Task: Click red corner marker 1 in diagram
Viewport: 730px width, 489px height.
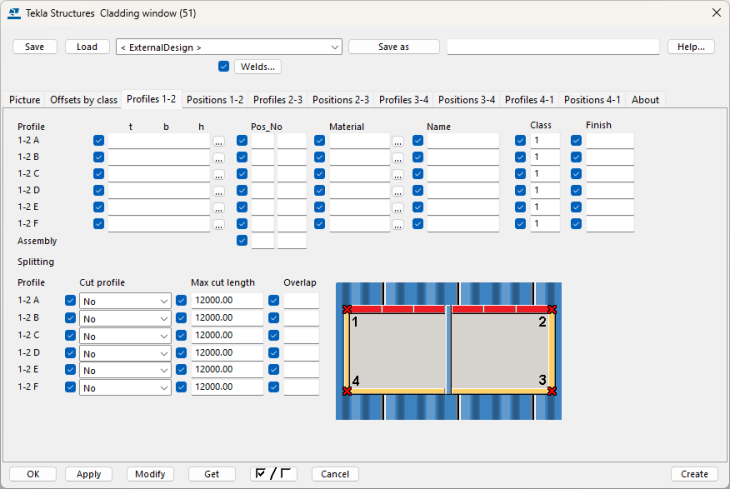Action: coord(347,310)
